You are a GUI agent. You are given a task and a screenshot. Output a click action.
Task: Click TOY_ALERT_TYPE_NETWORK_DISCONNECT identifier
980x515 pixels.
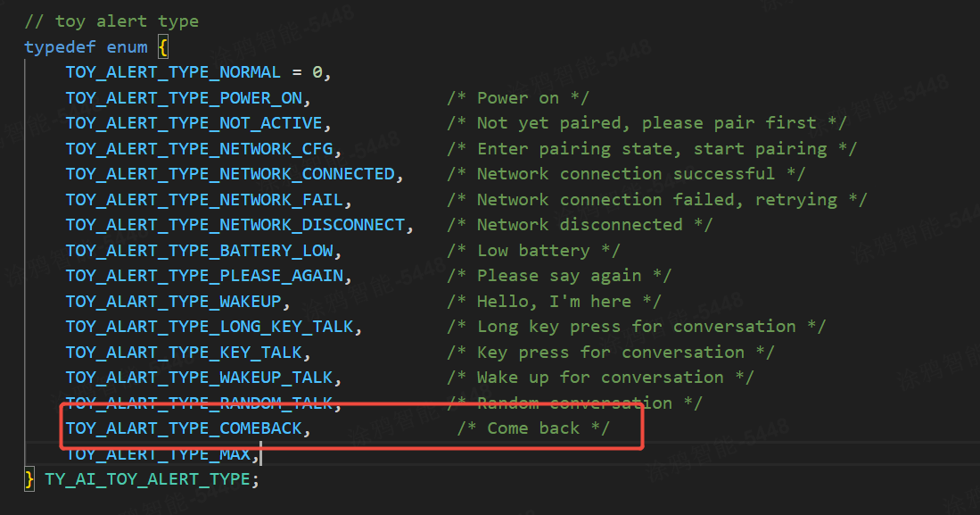click(x=235, y=225)
